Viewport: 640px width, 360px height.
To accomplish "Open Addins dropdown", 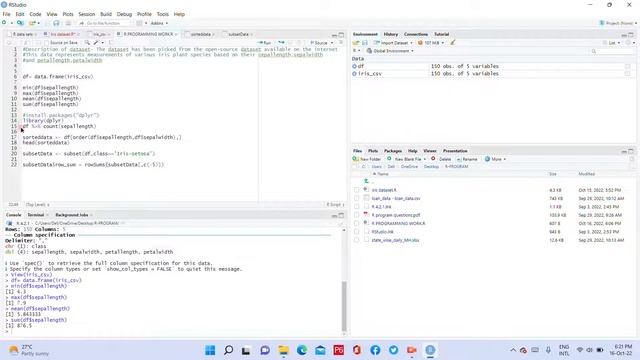I will [159, 23].
